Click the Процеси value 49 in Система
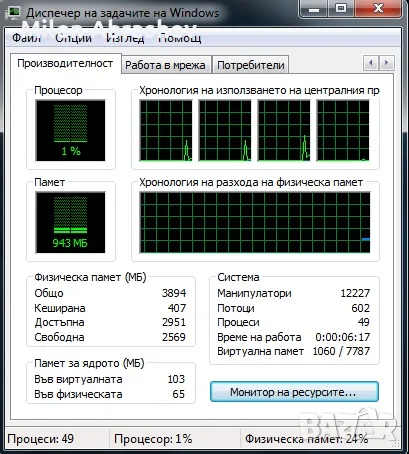 pyautogui.click(x=364, y=322)
